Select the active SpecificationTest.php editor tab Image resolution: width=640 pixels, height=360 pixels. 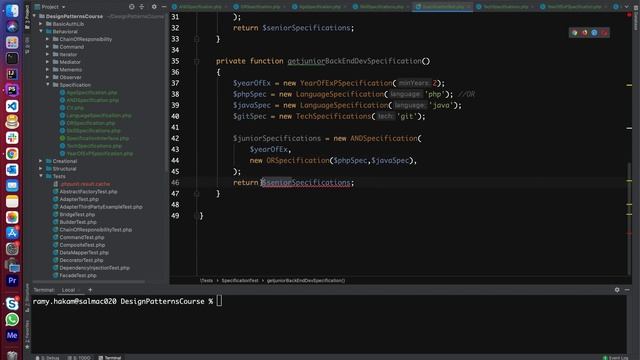tap(442, 7)
